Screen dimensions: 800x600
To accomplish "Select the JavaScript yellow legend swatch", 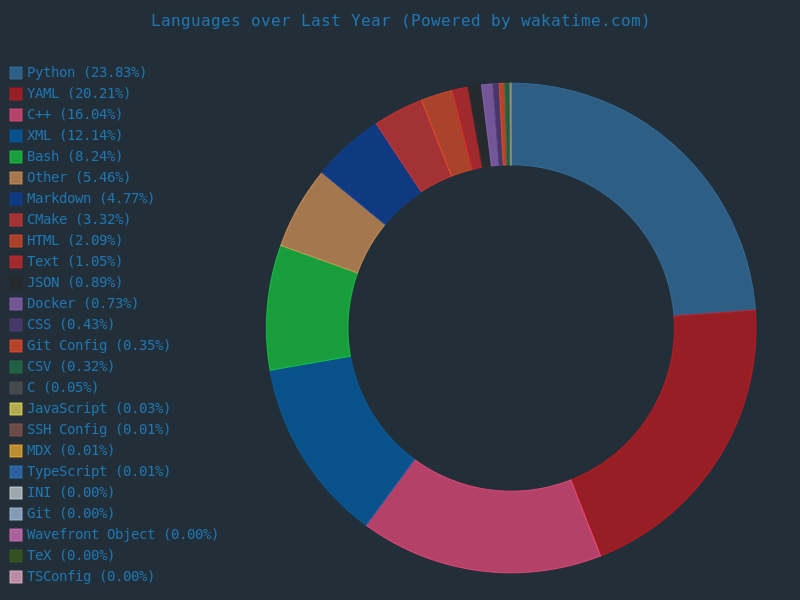I will pyautogui.click(x=16, y=409).
